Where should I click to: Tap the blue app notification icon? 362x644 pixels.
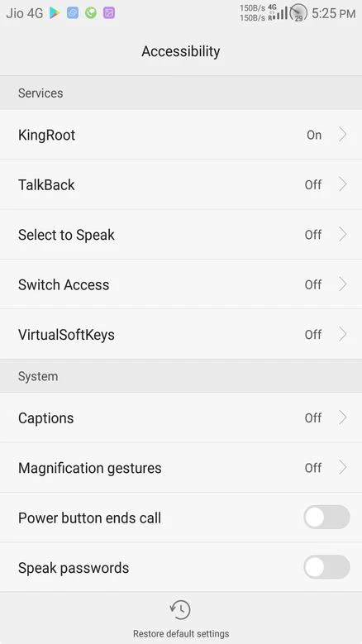73,13
